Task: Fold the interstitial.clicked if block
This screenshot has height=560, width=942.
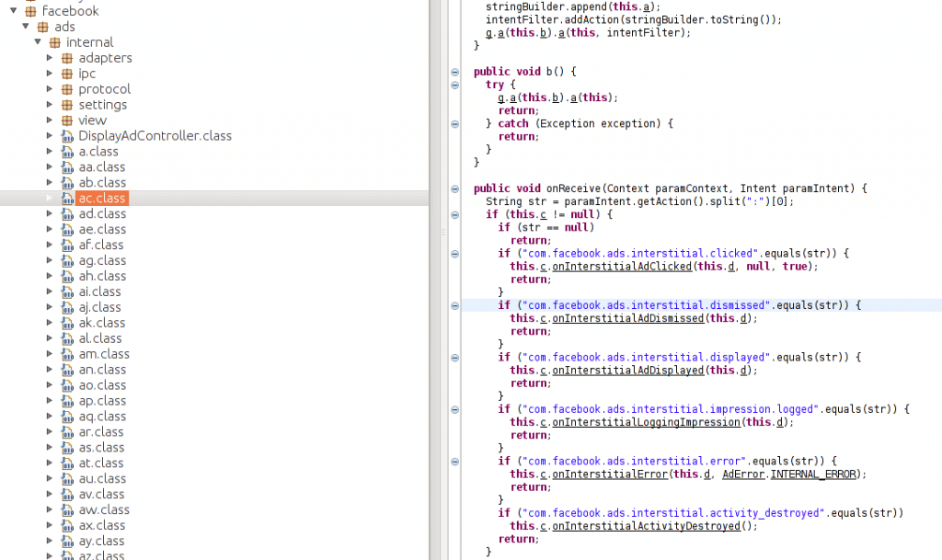Action: pyautogui.click(x=454, y=254)
